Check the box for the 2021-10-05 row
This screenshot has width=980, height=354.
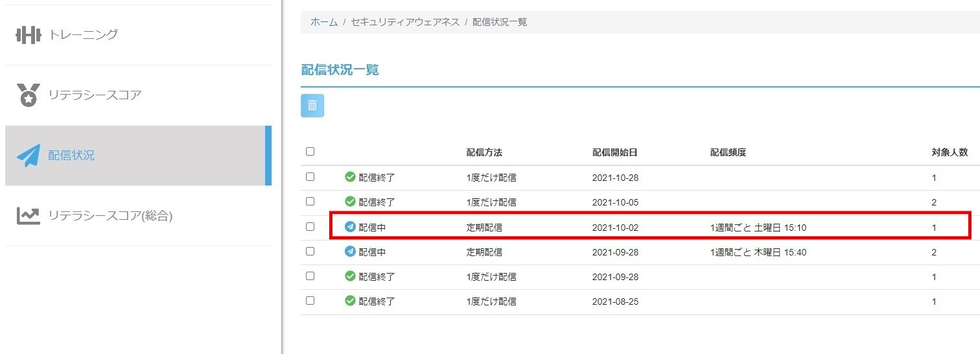click(310, 202)
